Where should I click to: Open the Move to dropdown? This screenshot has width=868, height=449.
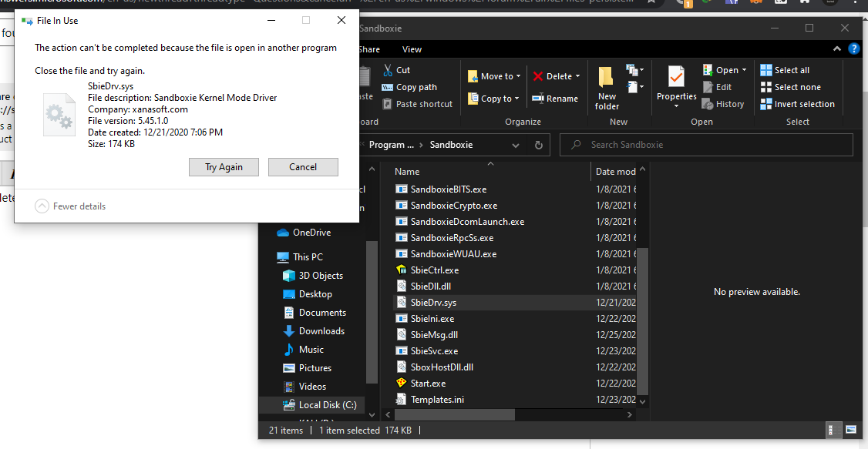(494, 76)
